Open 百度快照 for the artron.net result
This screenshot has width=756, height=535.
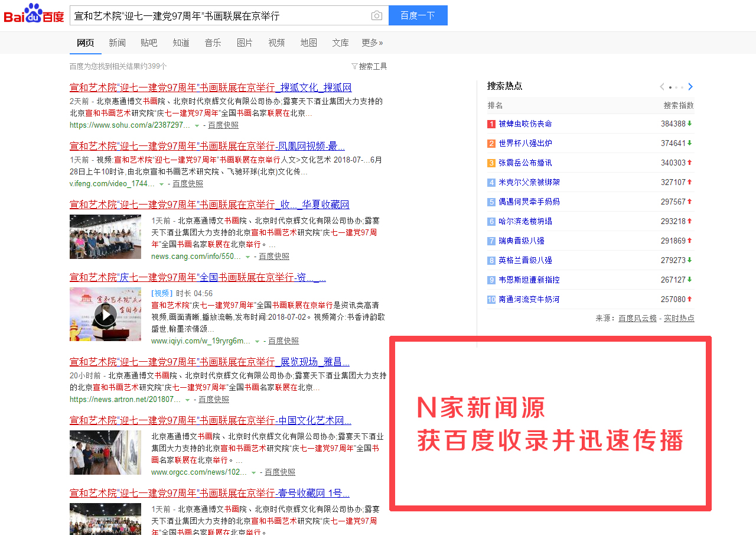[x=214, y=400]
